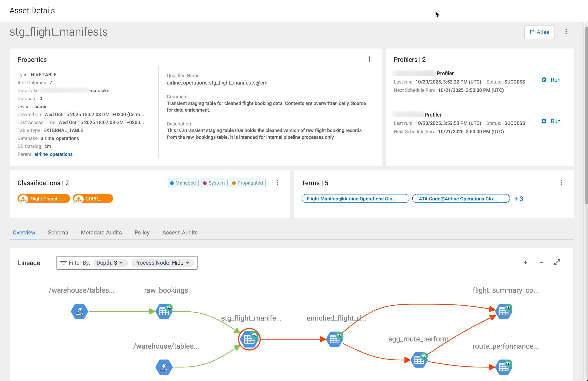Open the Depth: 3 dropdown
This screenshot has height=381, width=588.
point(110,263)
